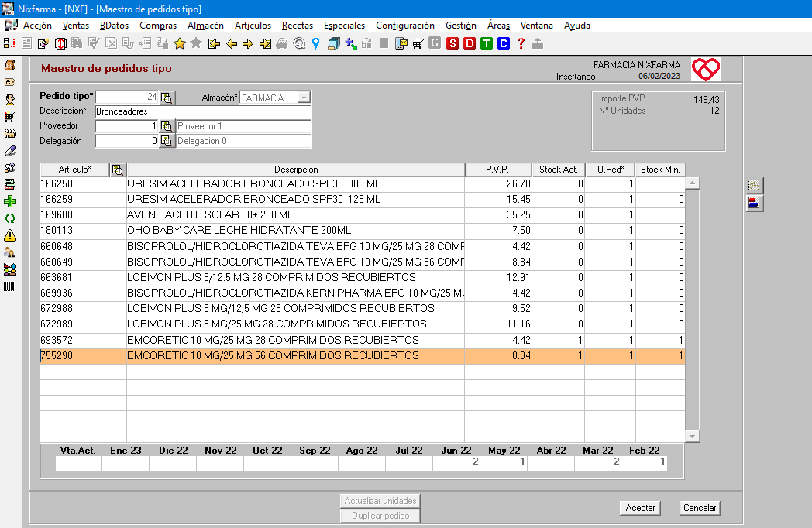
Task: Click the lookup icon in the Artículo header
Action: point(118,170)
